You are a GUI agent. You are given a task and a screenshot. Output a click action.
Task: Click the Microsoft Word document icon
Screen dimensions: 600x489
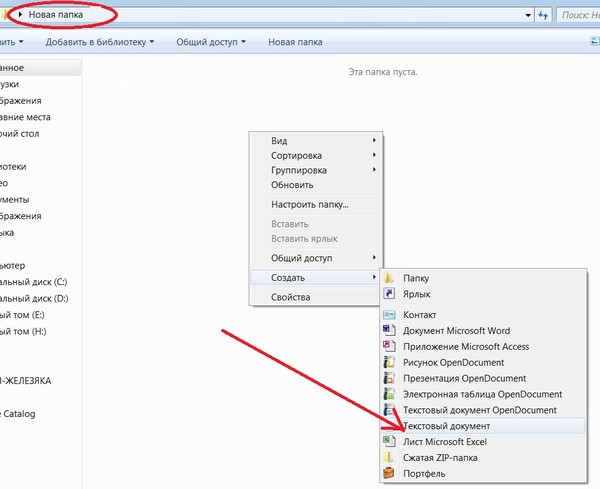tap(390, 331)
